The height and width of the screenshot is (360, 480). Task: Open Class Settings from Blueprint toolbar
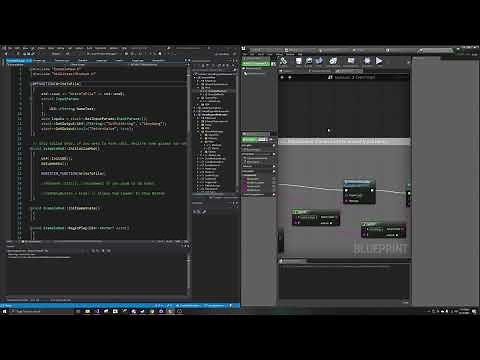pos(333,62)
